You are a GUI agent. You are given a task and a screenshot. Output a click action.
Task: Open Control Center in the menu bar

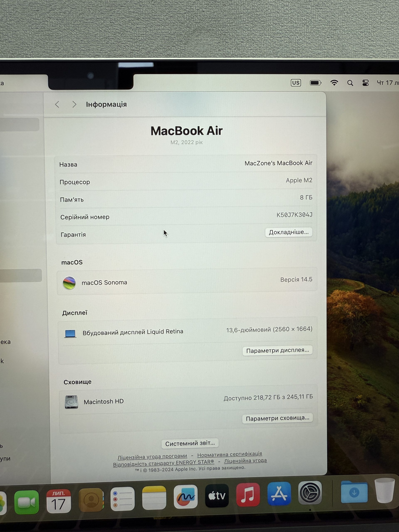[x=366, y=83]
